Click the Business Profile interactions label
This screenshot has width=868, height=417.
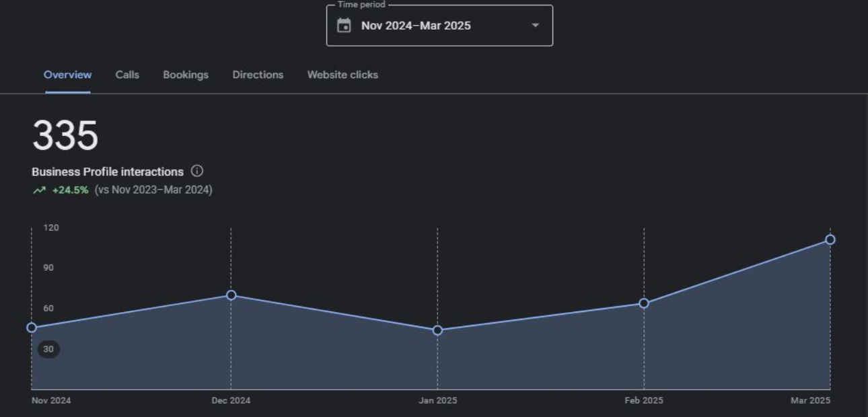(108, 172)
